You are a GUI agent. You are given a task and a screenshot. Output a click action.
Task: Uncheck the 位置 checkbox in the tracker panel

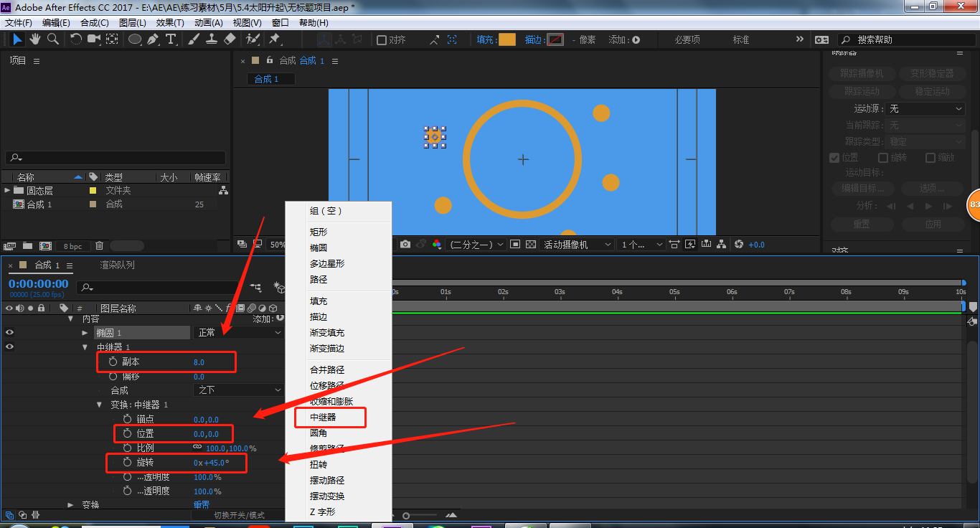834,158
